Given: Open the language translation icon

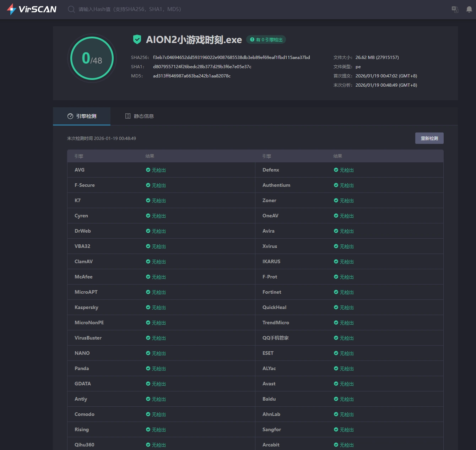Looking at the screenshot, I should point(455,9).
